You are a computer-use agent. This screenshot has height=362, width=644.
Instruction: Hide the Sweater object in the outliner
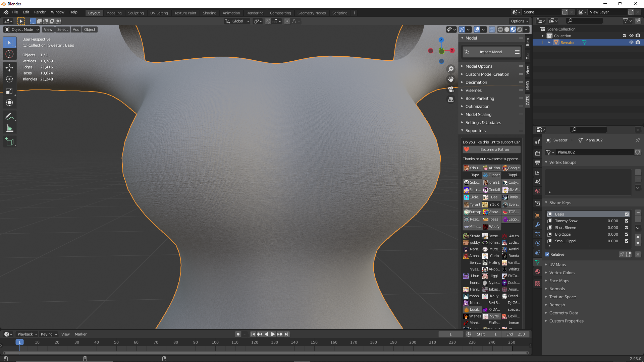(631, 42)
